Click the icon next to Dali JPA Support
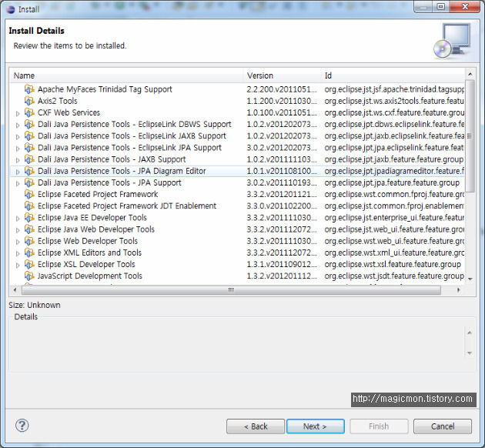Screen dimensions: 485x448 coord(29,182)
